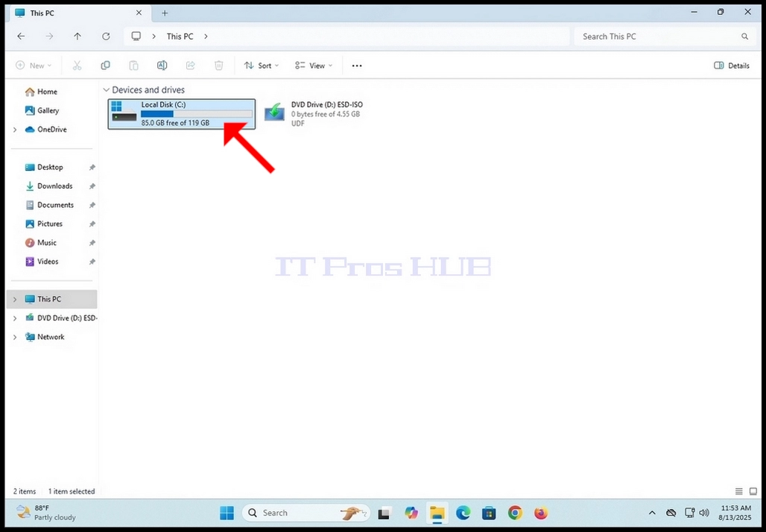Launch Copilot from the taskbar
766x532 pixels.
pyautogui.click(x=411, y=513)
